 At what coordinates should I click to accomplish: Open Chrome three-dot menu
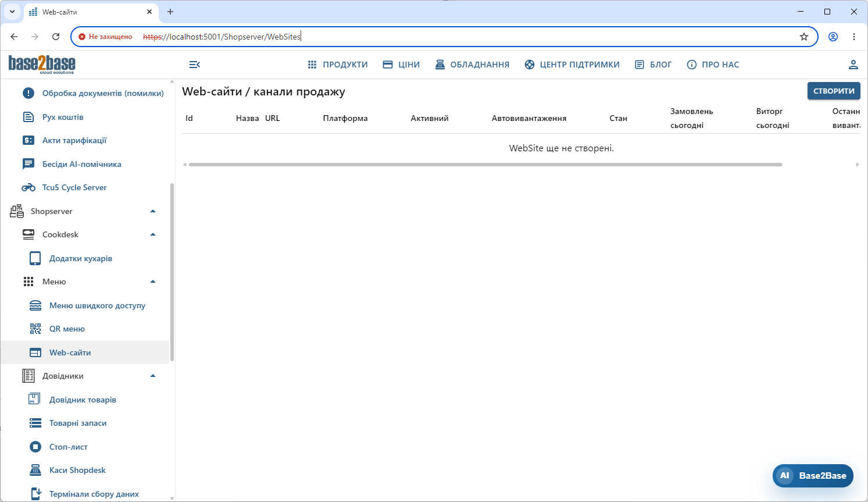[x=854, y=37]
